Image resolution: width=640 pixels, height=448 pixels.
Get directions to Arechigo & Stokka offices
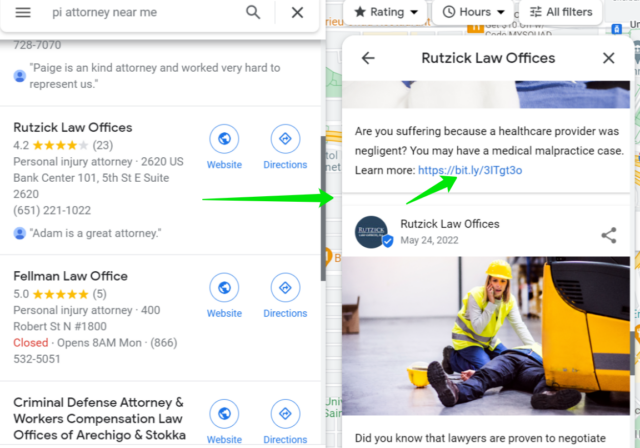[x=285, y=414]
